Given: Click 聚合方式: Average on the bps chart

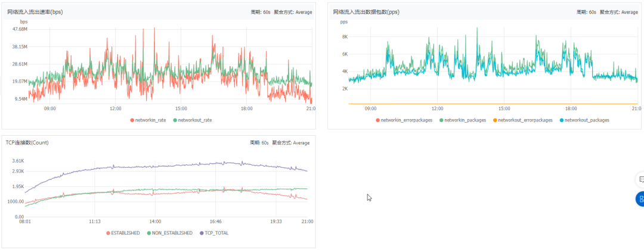Looking at the screenshot, I should (x=293, y=12).
